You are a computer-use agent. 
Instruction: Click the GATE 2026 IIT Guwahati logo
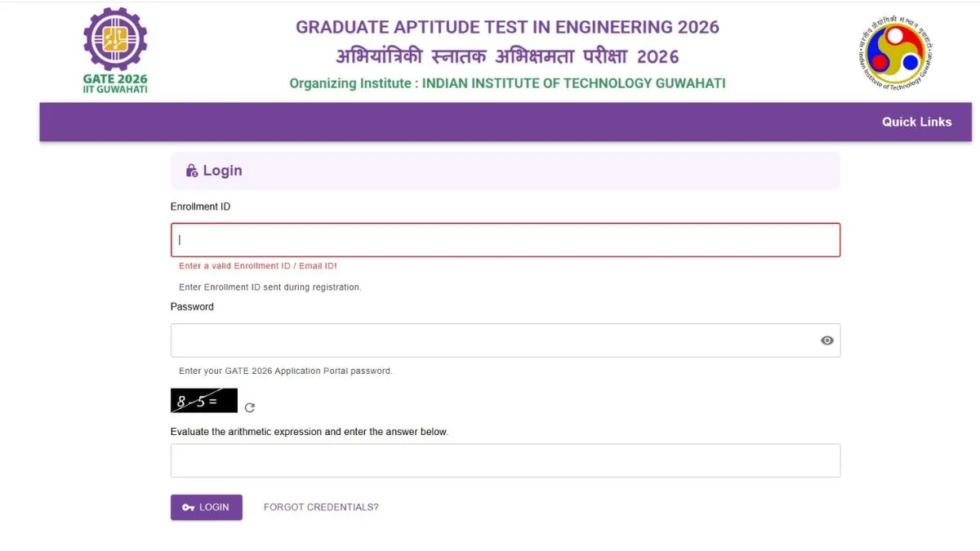[x=115, y=51]
